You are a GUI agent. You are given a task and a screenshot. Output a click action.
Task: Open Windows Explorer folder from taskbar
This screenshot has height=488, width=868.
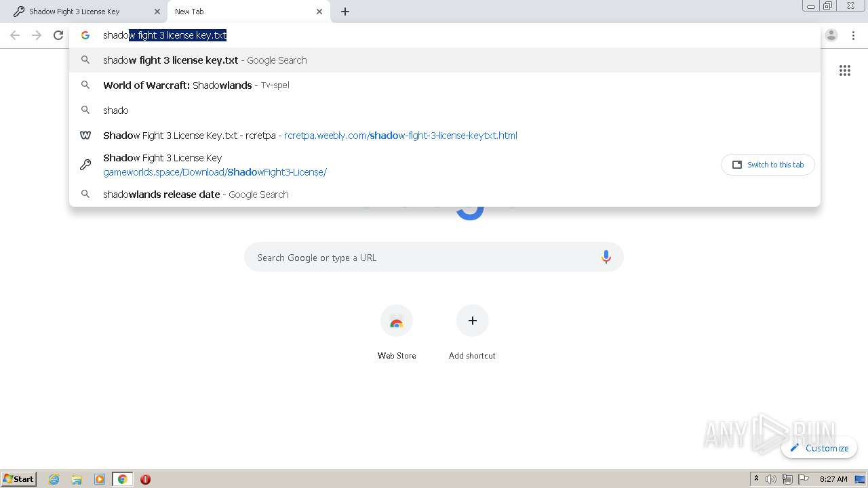tap(77, 479)
